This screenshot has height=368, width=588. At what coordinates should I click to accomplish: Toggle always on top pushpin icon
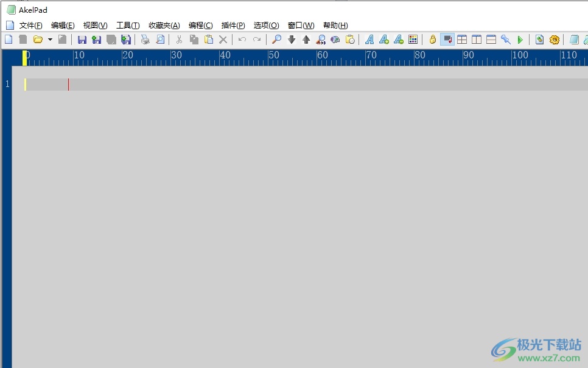(506, 40)
